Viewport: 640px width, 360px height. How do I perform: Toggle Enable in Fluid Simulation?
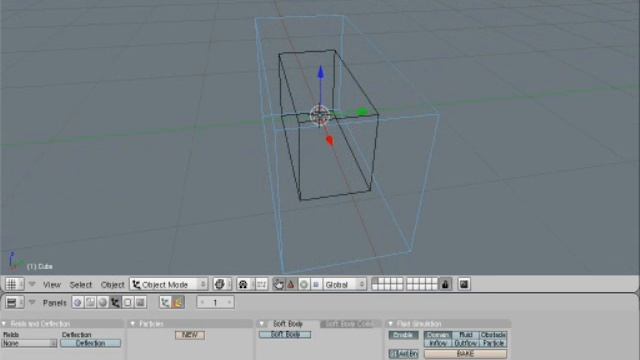pyautogui.click(x=403, y=335)
